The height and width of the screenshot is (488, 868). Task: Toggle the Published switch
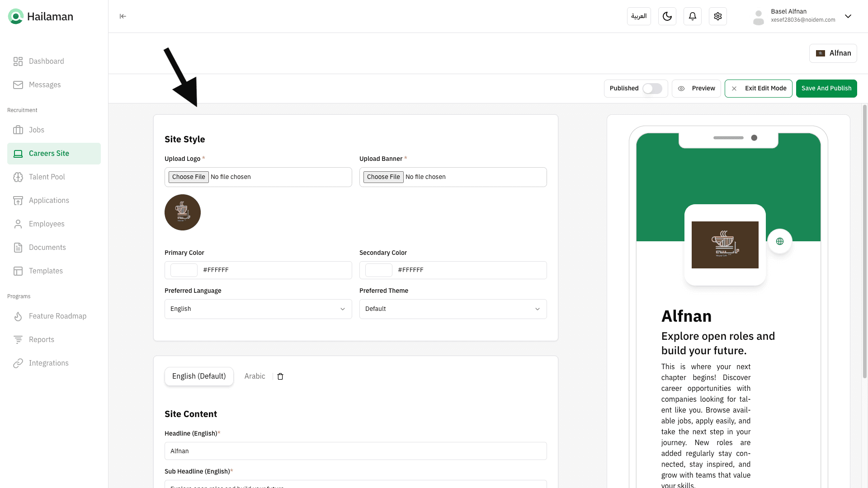click(x=652, y=89)
